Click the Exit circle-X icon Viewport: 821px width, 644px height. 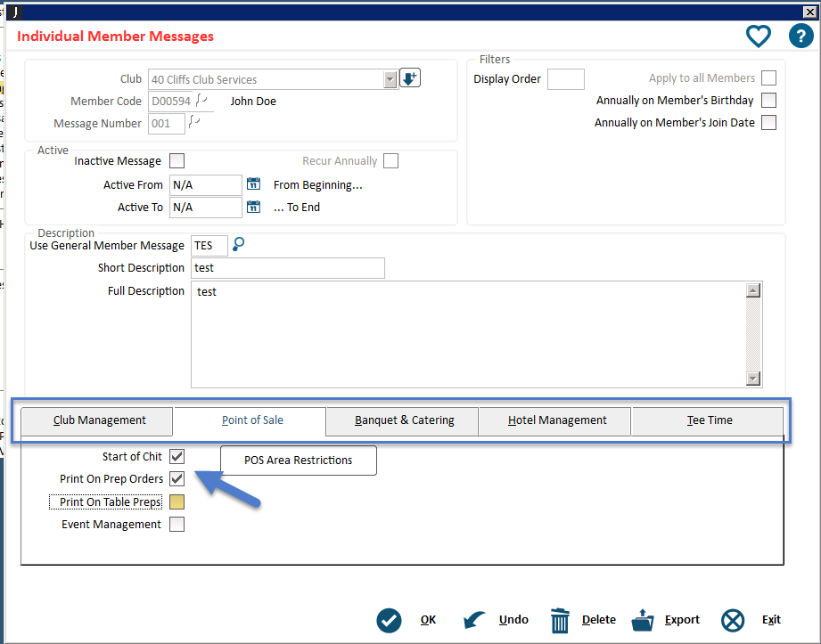[733, 620]
